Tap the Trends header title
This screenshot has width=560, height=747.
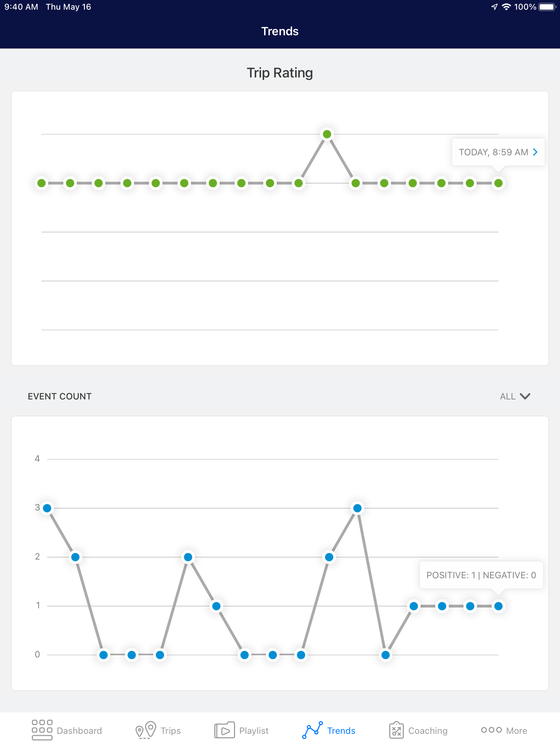[280, 31]
